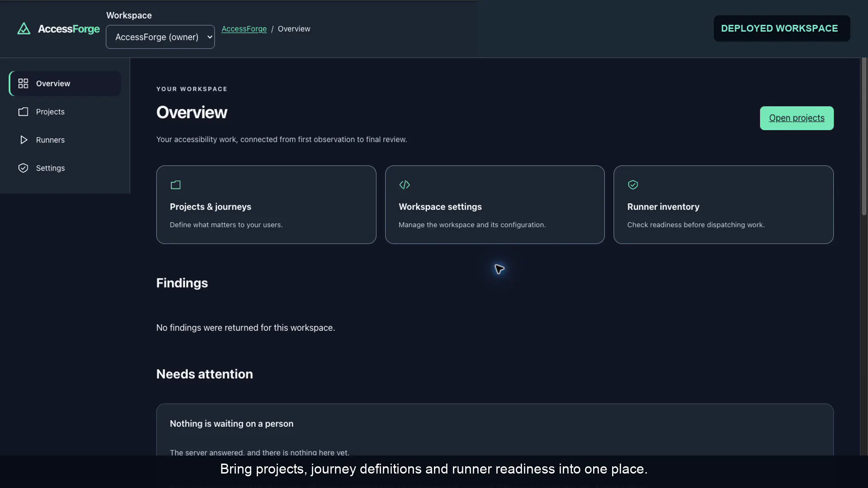
Task: Open Settings in the sidebar
Action: click(65, 168)
